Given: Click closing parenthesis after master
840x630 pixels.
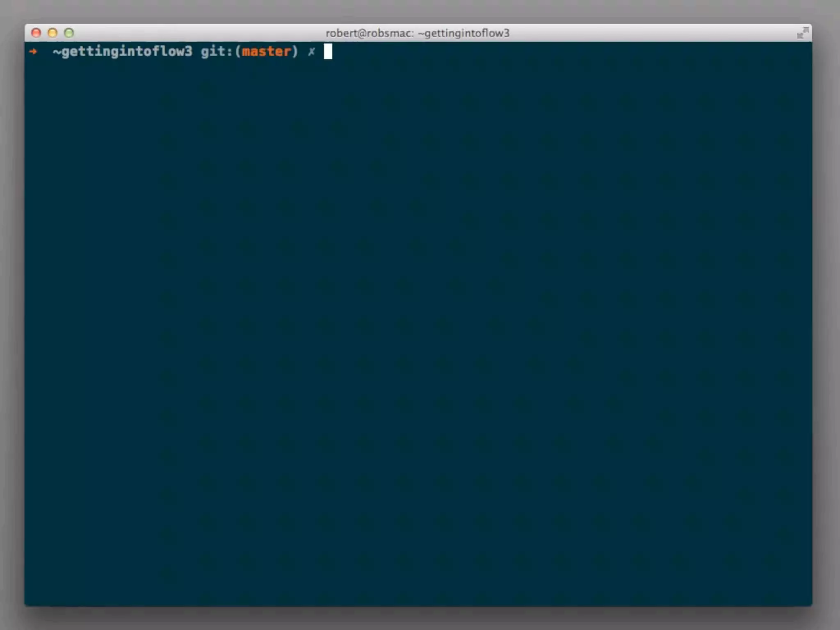Looking at the screenshot, I should click(295, 52).
